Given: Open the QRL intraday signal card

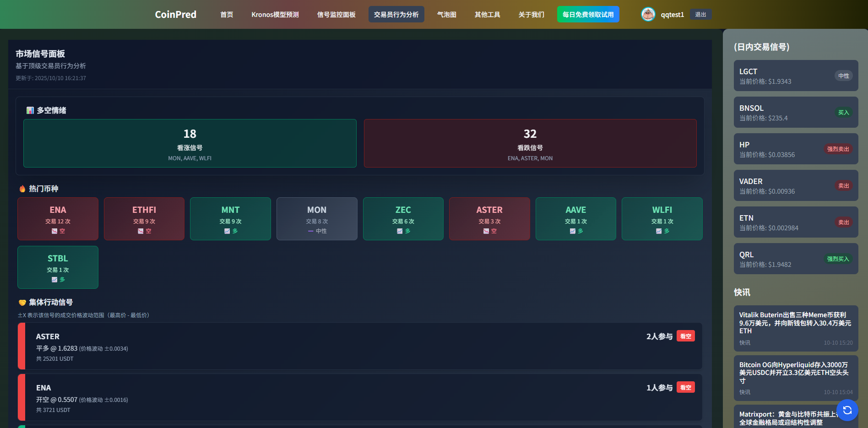Looking at the screenshot, I should pyautogui.click(x=796, y=259).
